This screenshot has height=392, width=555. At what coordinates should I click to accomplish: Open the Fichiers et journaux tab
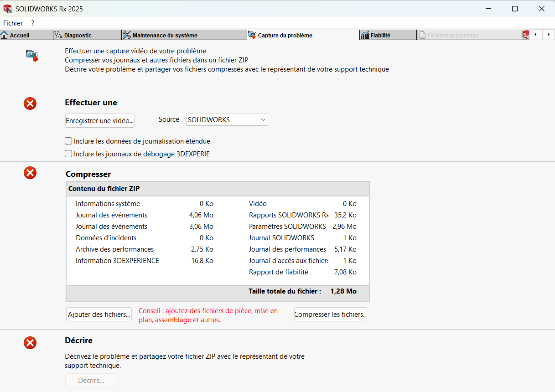pyautogui.click(x=469, y=35)
